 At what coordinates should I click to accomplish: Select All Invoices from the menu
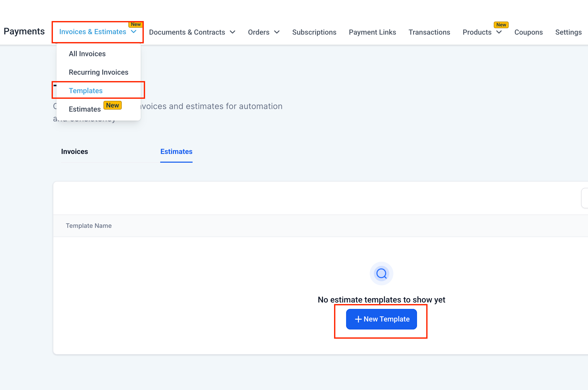pyautogui.click(x=87, y=54)
